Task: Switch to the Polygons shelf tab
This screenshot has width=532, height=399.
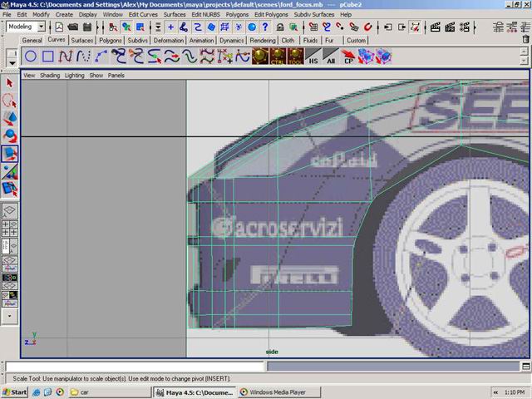Action: (111, 40)
